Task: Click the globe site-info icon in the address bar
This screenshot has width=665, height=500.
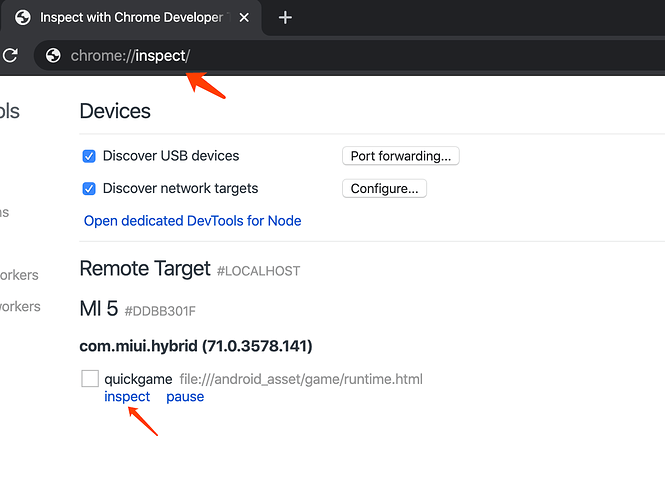Action: click(x=54, y=56)
